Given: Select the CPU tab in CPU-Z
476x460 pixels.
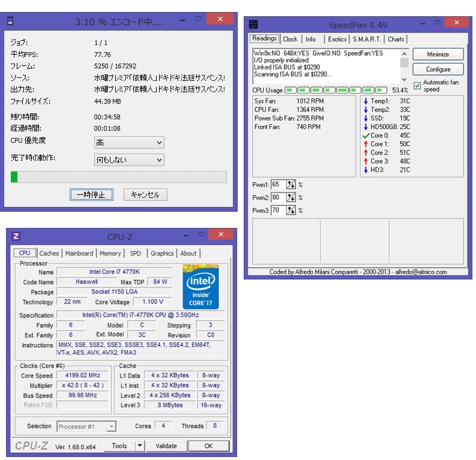Looking at the screenshot, I should pyautogui.click(x=25, y=252).
